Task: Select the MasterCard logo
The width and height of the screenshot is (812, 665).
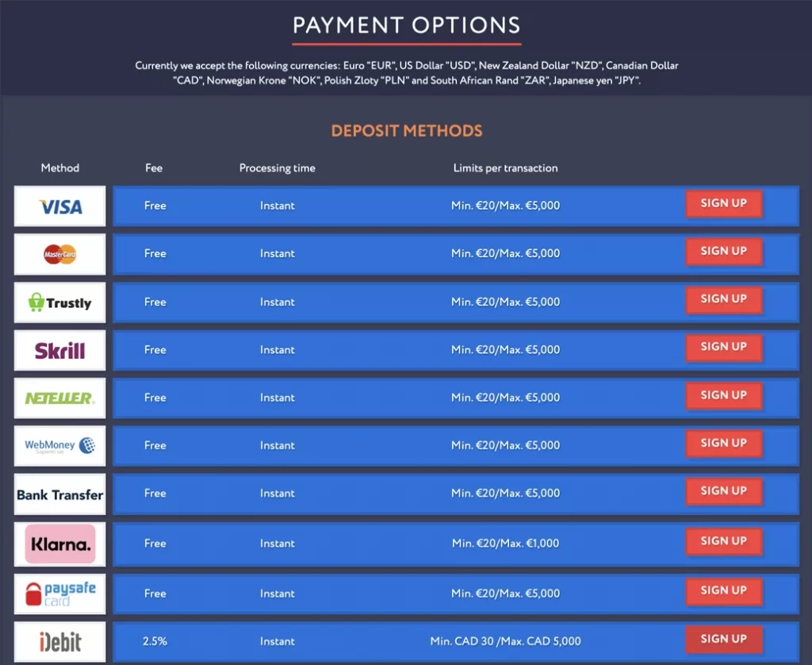Action: tap(60, 254)
